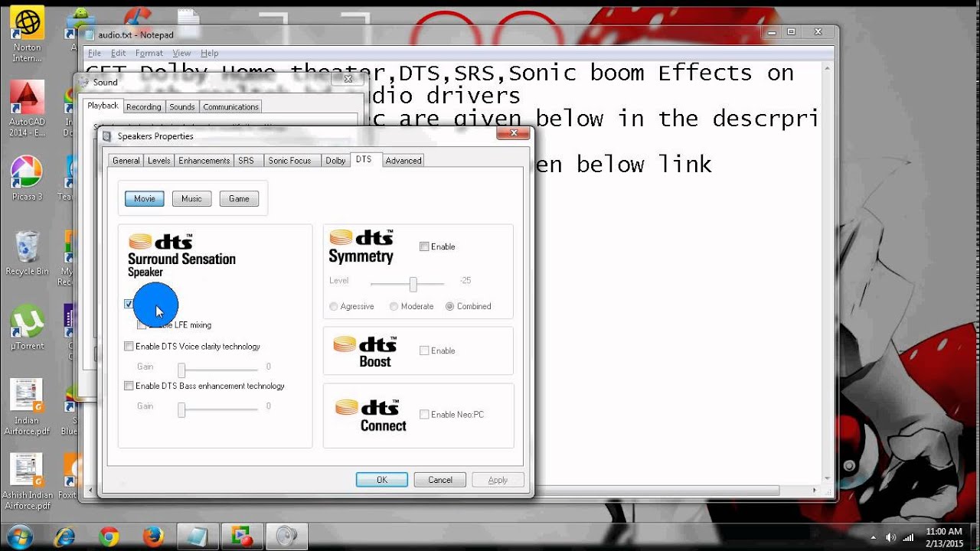Switch to the Levels tab
This screenshot has width=980, height=551.
(x=159, y=161)
